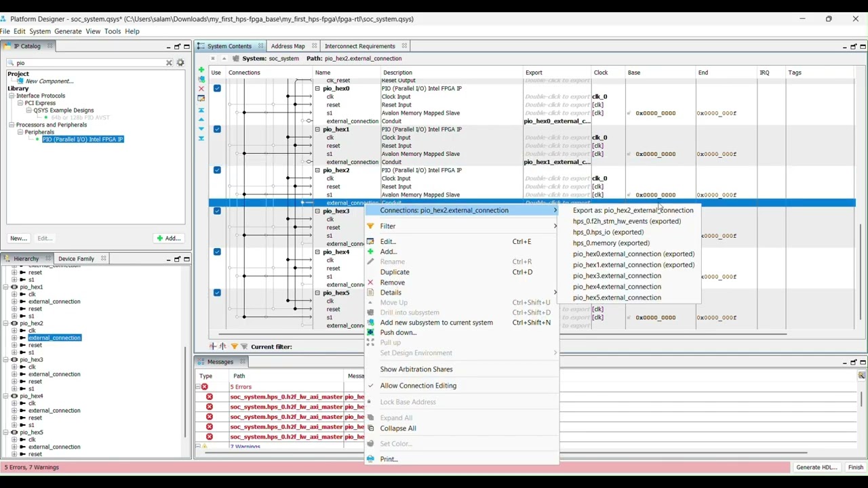The image size is (868, 488).
Task: Uncheck the Use checkbox for pio_hex3
Action: coord(217,211)
